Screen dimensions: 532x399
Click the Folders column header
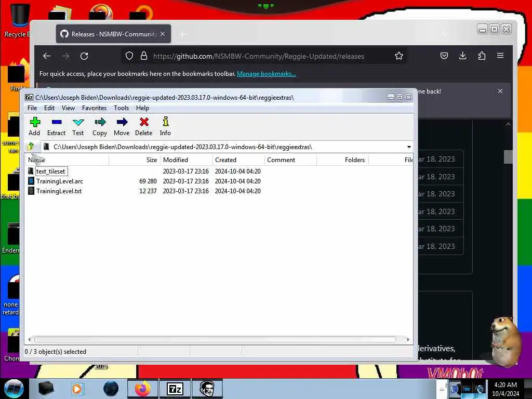[343, 160]
